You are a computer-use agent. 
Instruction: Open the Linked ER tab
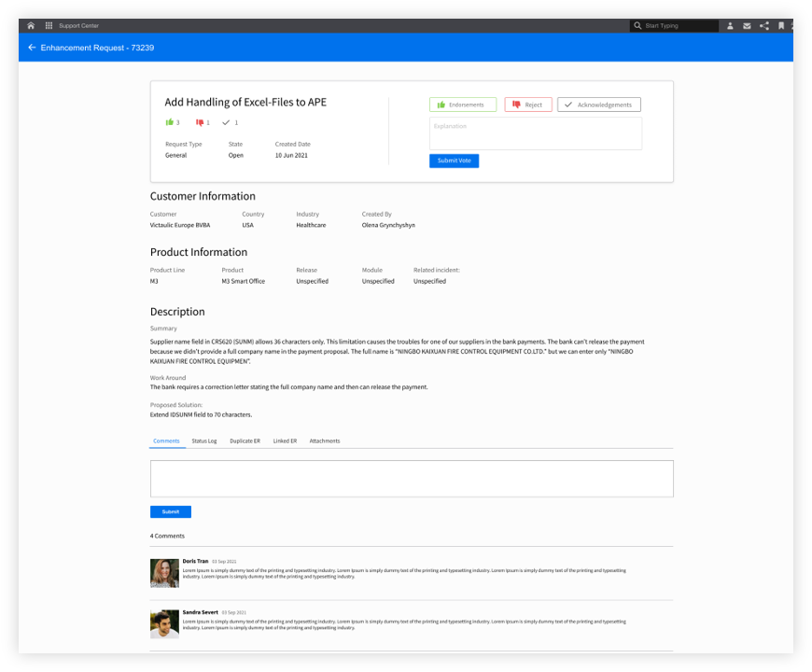pos(285,441)
